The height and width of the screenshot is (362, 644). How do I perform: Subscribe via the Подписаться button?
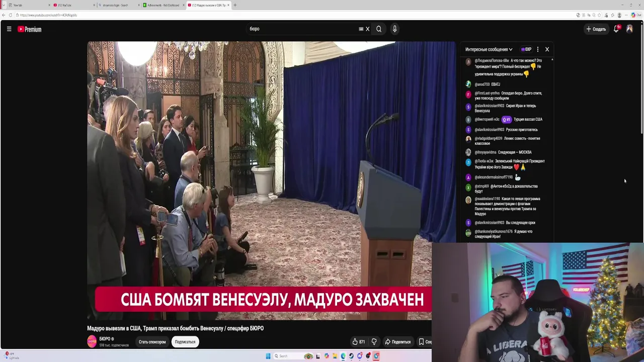point(185,342)
